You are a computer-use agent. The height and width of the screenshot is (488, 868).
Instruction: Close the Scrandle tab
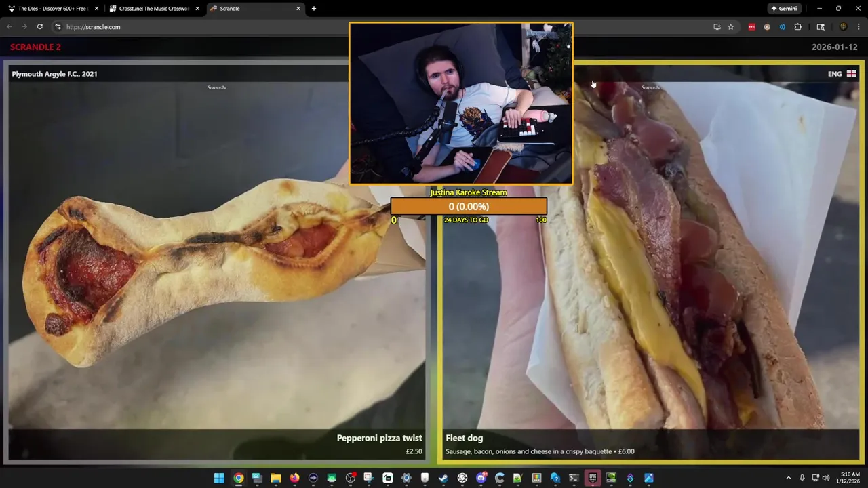(x=298, y=9)
